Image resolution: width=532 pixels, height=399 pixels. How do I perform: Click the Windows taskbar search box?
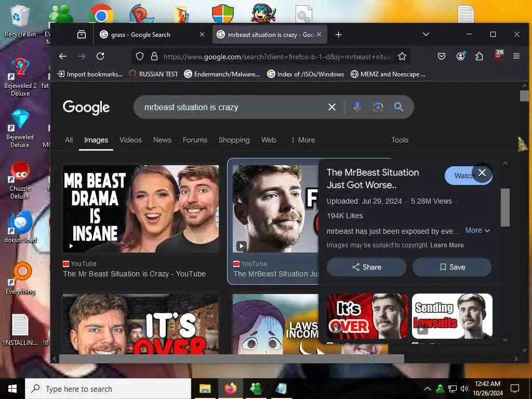[x=108, y=389]
